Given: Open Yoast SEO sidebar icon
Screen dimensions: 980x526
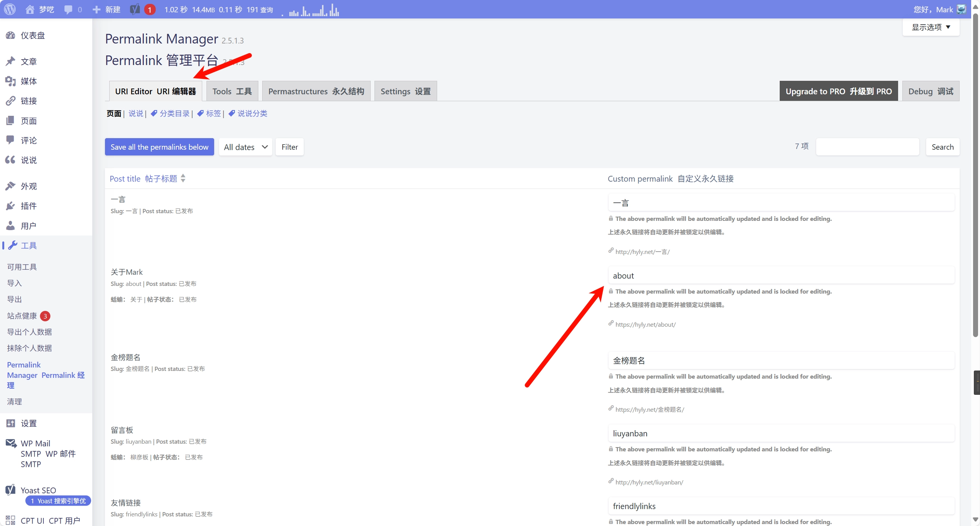Looking at the screenshot, I should pyautogui.click(x=10, y=490).
